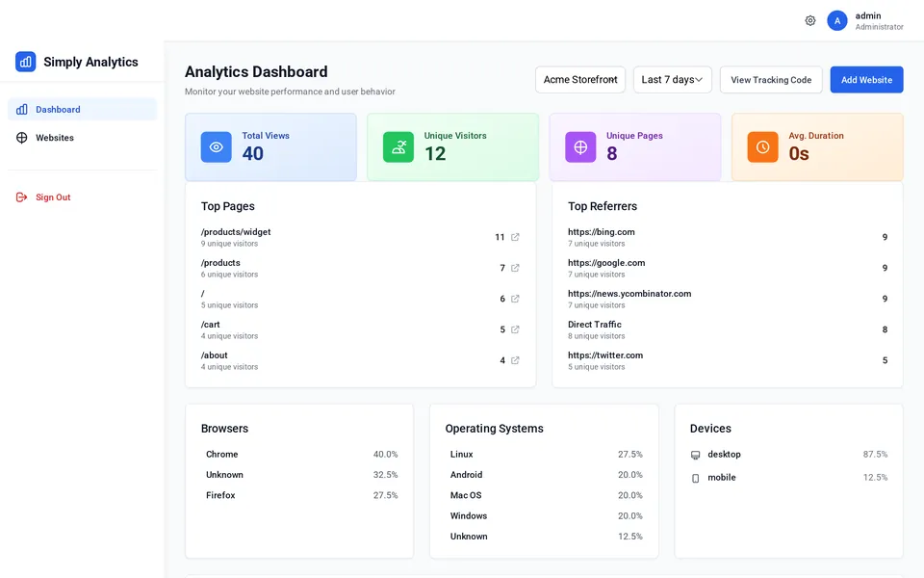Click the Websites globe icon

pyautogui.click(x=22, y=138)
